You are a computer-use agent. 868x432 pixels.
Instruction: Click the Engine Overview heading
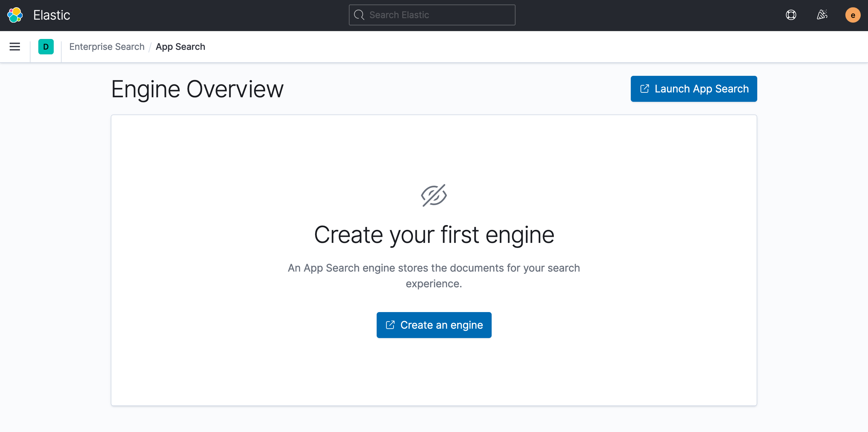coord(197,89)
